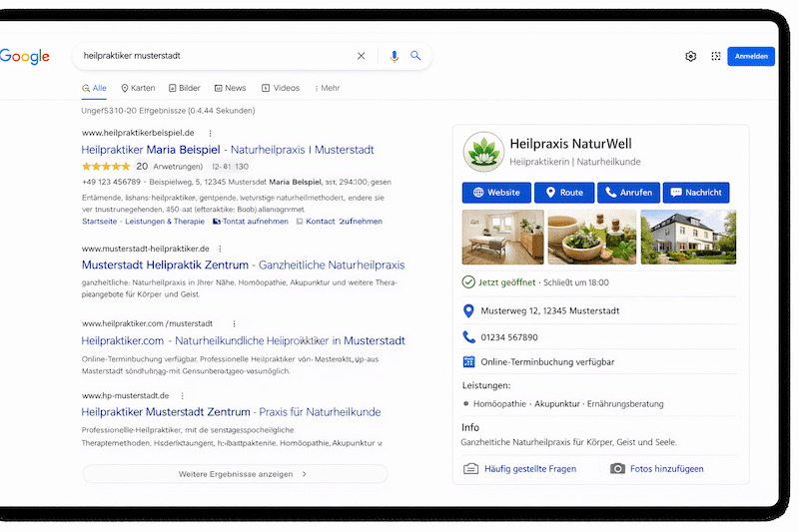Switch to the News tab
The height and width of the screenshot is (532, 799).
click(x=231, y=88)
